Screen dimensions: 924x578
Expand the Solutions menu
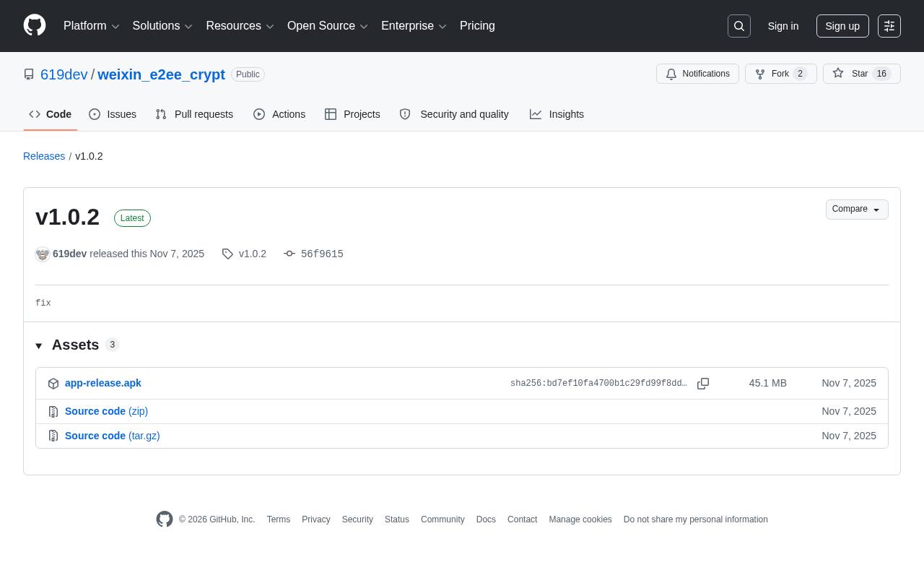pos(162,26)
